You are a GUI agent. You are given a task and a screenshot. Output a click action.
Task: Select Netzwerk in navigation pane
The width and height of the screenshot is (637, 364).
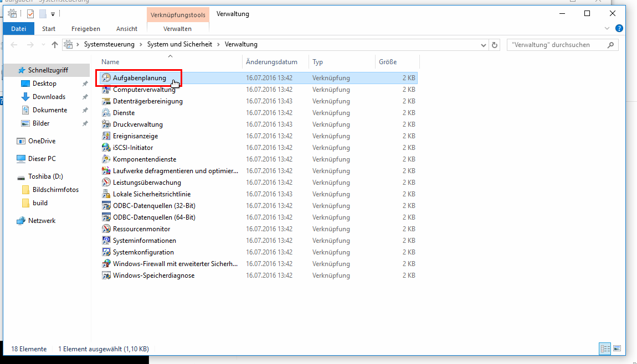point(42,221)
